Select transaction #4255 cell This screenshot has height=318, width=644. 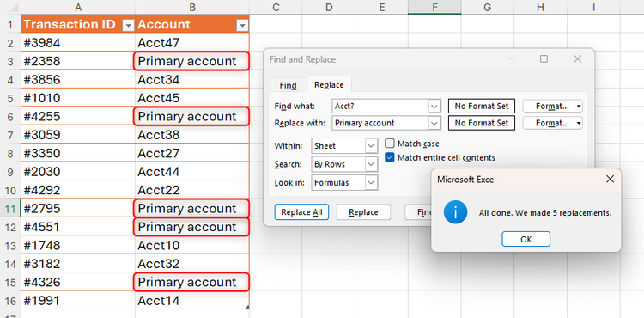coord(78,117)
